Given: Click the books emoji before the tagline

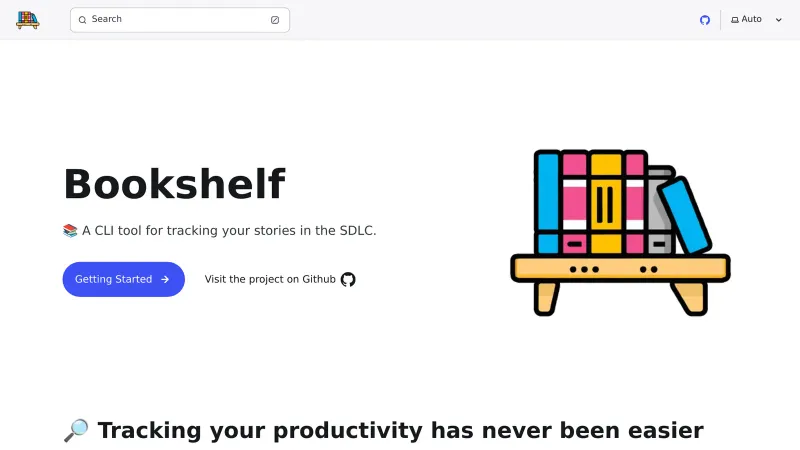Looking at the screenshot, I should pos(70,231).
